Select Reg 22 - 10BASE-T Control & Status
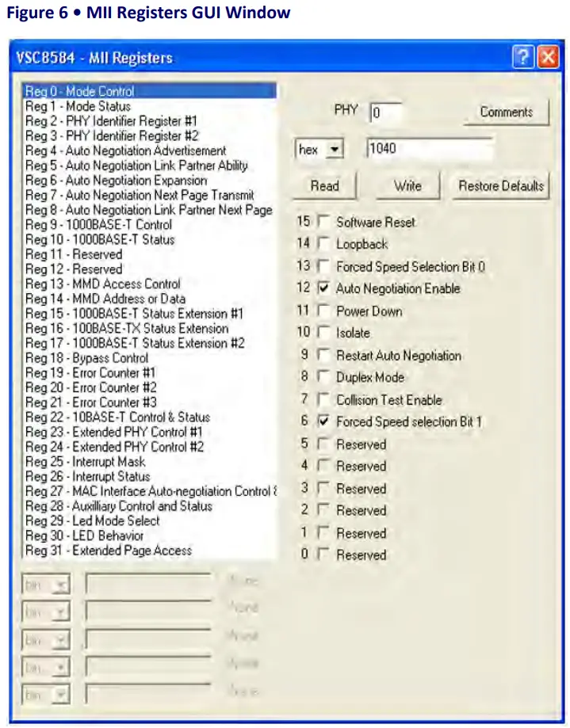 tap(150, 417)
